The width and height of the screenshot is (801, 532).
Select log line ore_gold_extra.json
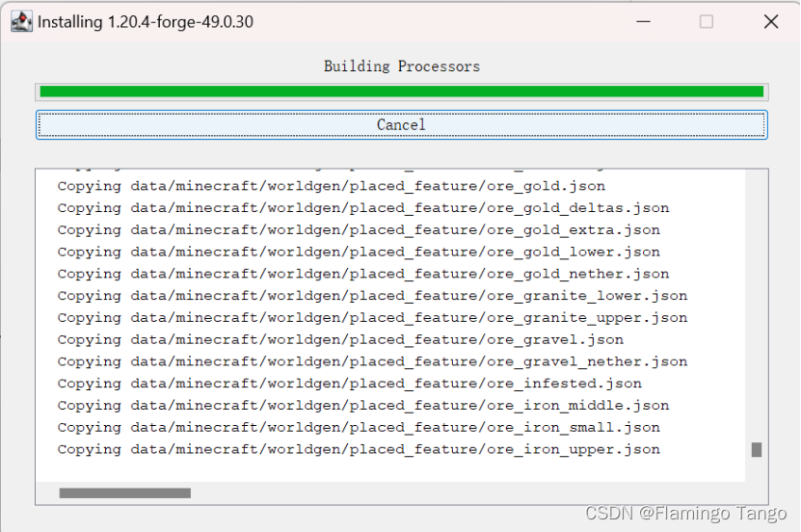359,229
